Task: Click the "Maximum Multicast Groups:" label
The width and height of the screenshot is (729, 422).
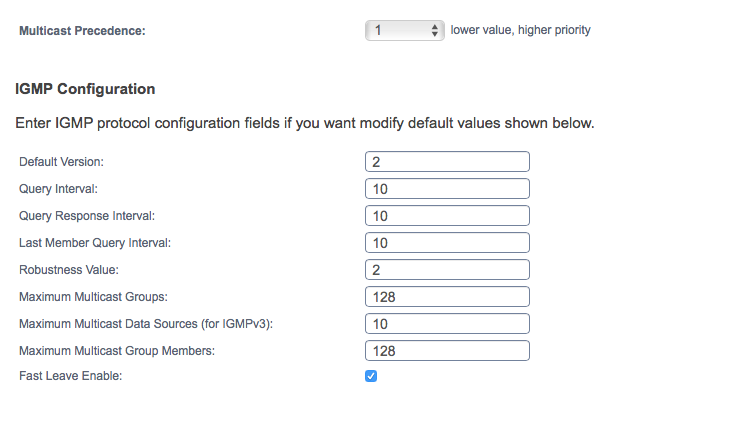Action: [93, 297]
